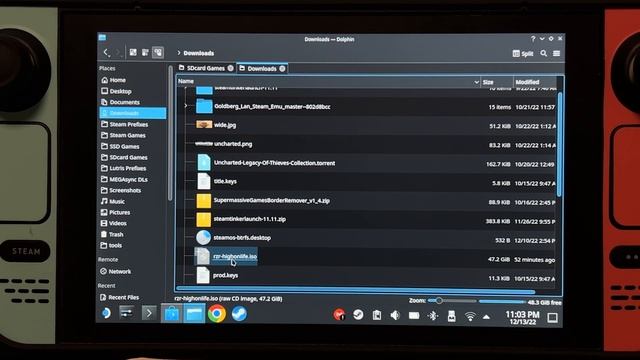Open tools place
The width and height of the screenshot is (640, 360).
(x=111, y=245)
